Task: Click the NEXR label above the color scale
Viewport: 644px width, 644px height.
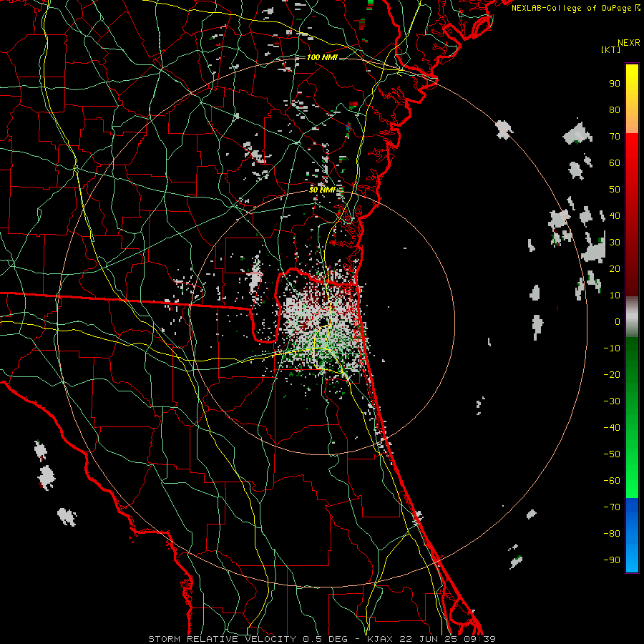Action: tap(629, 43)
